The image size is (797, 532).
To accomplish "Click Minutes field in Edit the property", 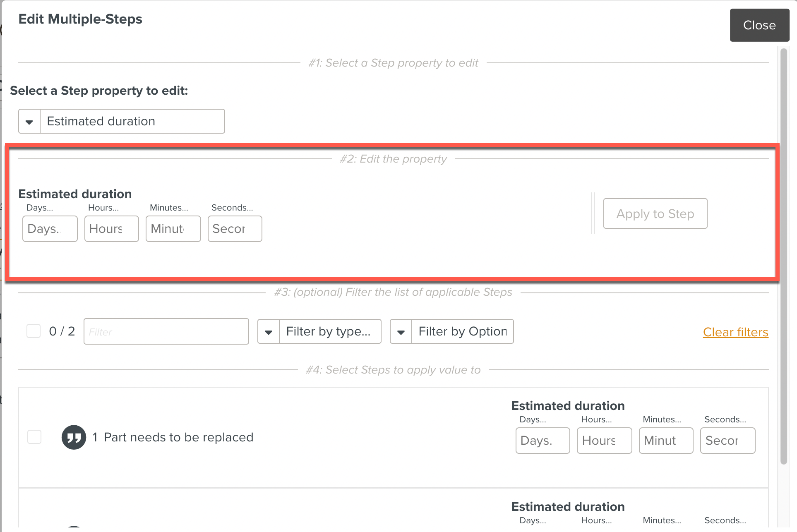I will point(173,229).
